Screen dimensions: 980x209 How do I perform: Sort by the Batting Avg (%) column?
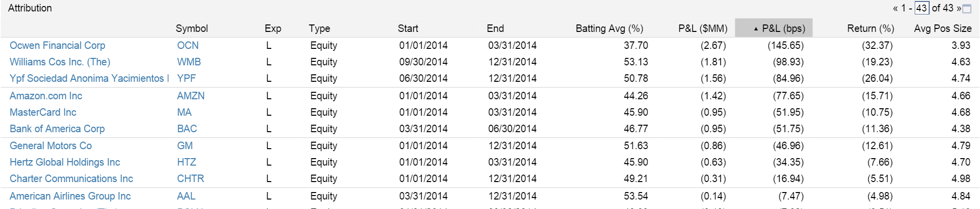609,28
